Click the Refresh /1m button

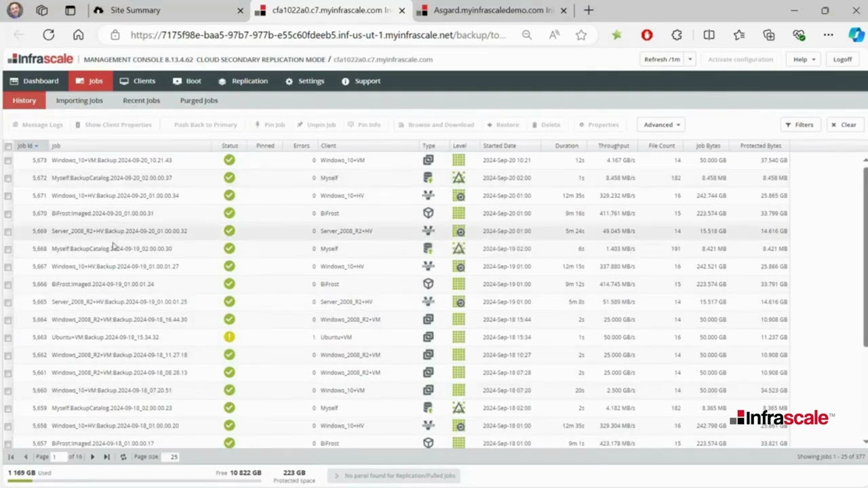pos(663,59)
